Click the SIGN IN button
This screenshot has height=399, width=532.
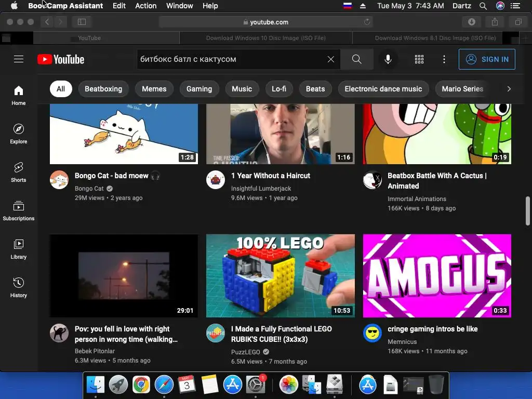click(487, 59)
